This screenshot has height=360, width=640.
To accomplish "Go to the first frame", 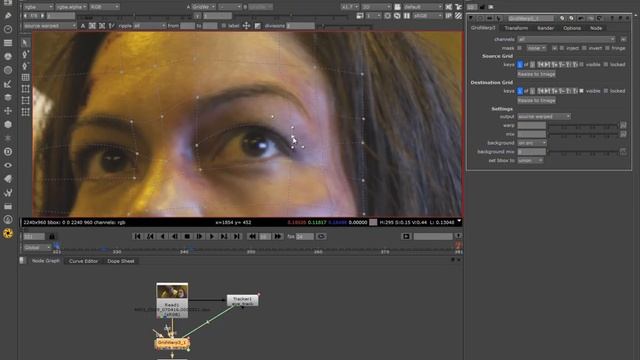I will point(138,236).
